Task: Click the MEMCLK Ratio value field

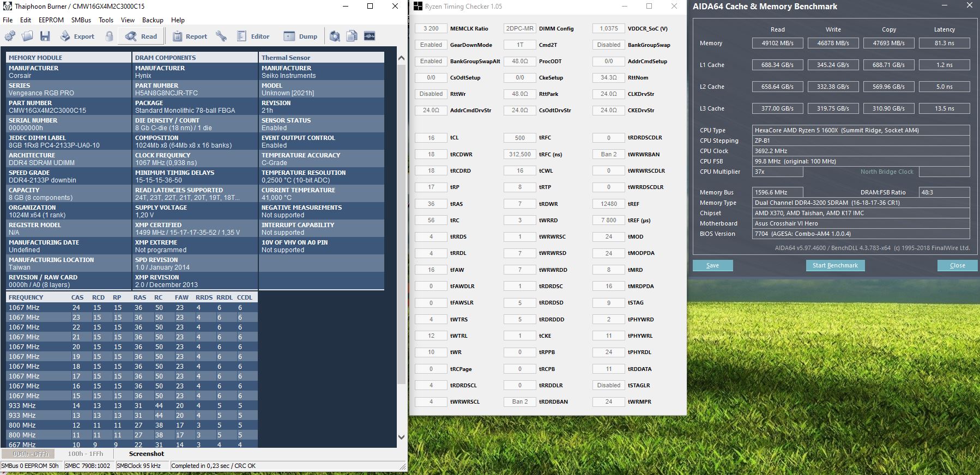Action: pyautogui.click(x=431, y=28)
